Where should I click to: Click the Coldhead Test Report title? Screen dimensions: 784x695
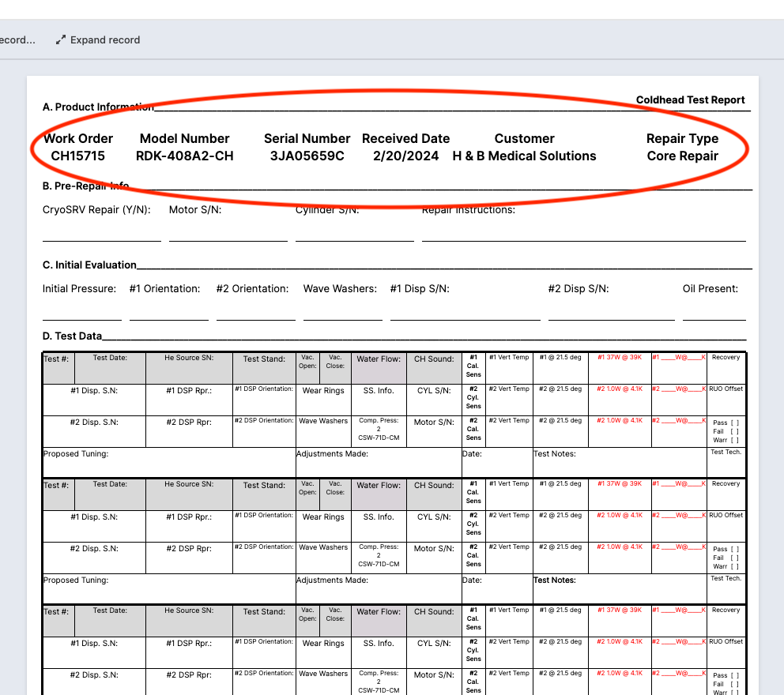click(690, 100)
